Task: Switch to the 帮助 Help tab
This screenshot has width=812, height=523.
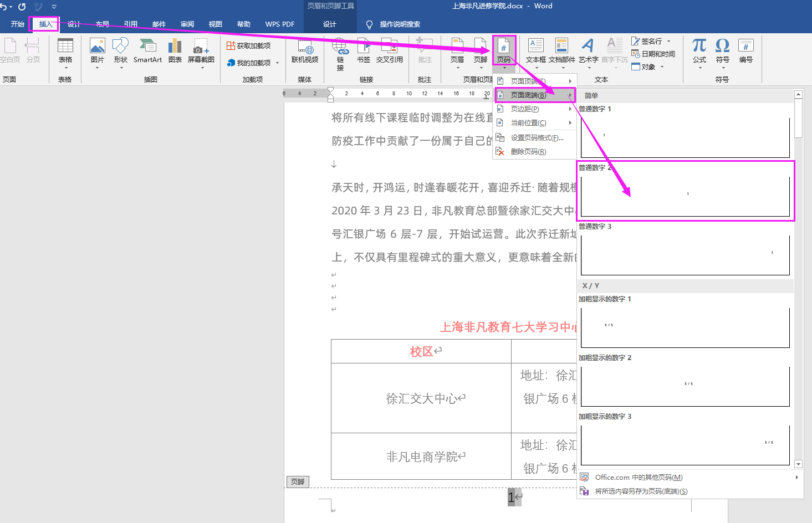Action: (x=244, y=24)
